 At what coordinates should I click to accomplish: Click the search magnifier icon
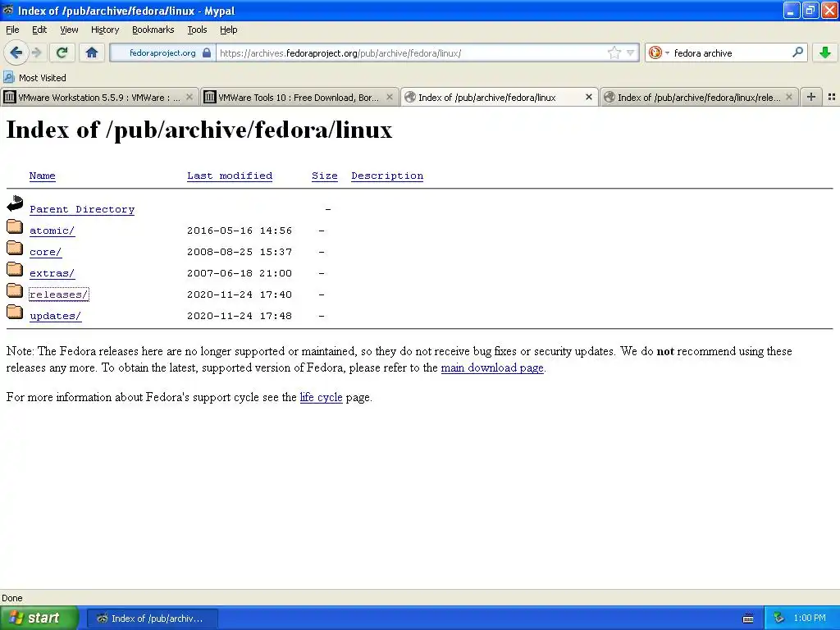click(x=797, y=52)
